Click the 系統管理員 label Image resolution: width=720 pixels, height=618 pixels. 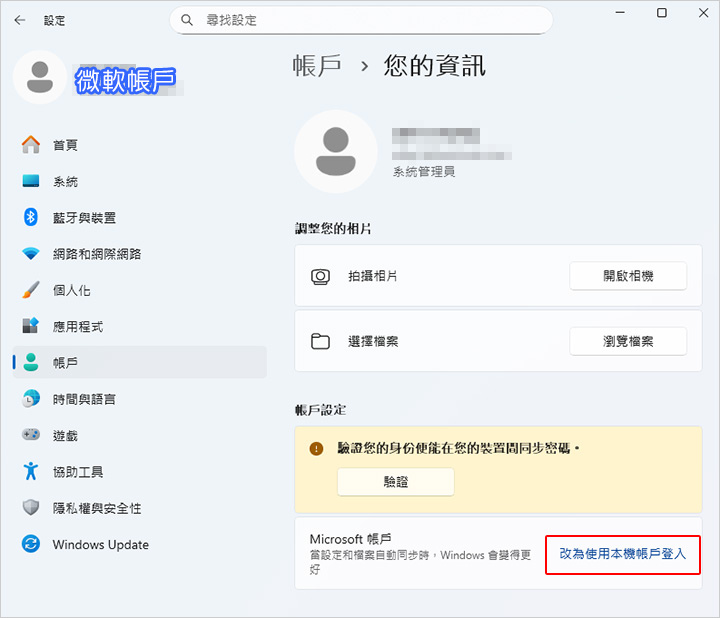pyautogui.click(x=423, y=172)
